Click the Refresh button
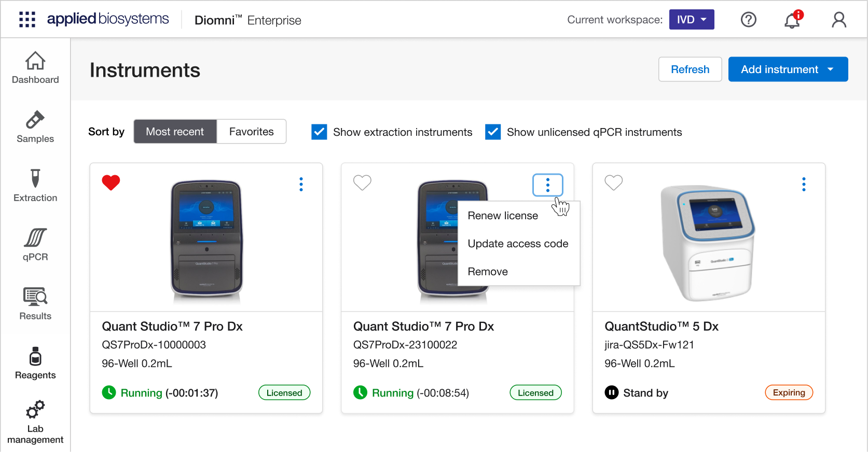868x452 pixels. (690, 69)
